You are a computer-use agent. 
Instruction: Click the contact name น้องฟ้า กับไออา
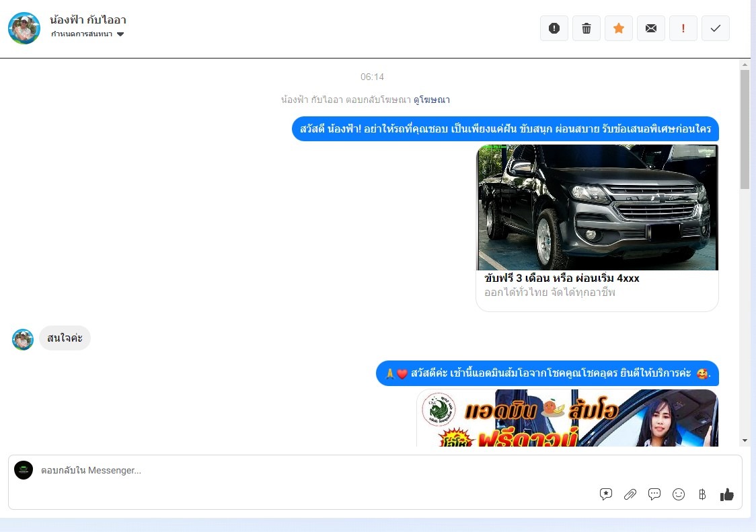click(x=87, y=20)
